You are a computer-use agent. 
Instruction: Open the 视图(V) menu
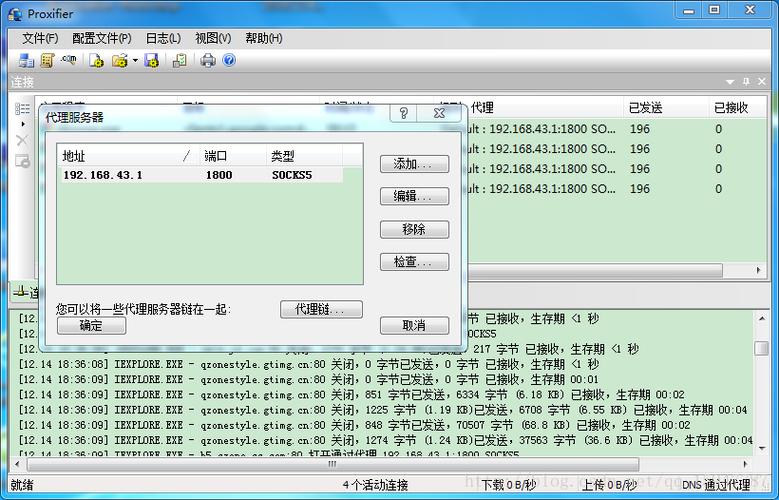213,38
